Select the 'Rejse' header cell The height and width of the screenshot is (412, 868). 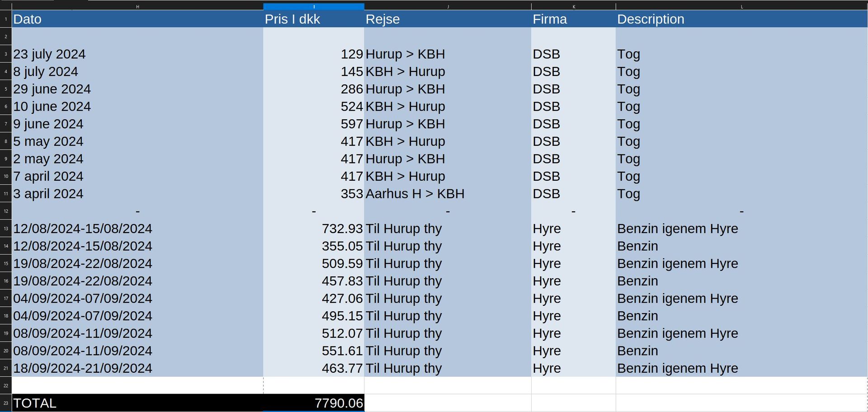point(448,19)
